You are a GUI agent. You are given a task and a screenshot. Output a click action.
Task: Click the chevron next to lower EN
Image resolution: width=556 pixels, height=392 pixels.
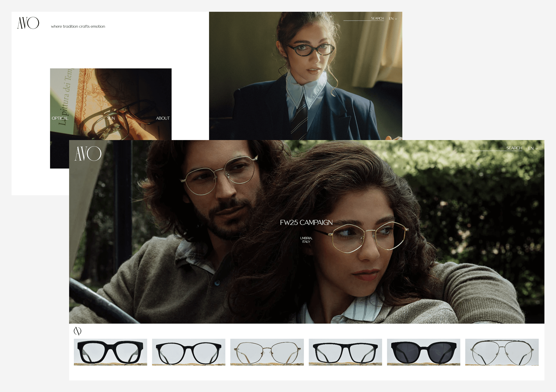click(537, 149)
